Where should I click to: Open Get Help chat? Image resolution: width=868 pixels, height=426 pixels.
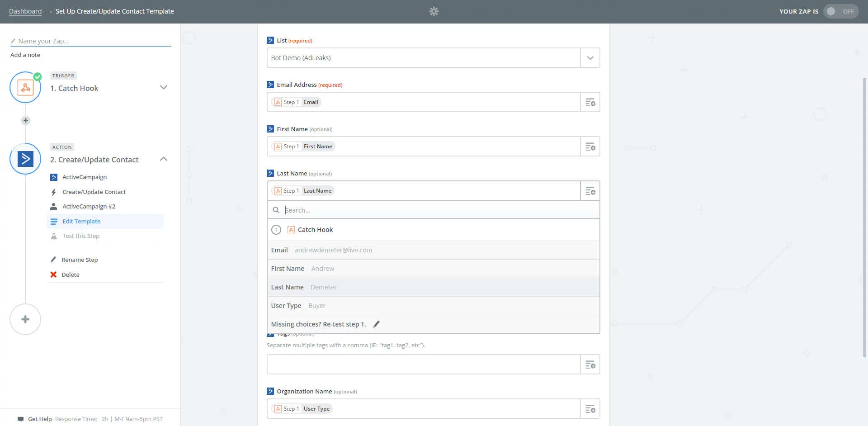pos(40,419)
